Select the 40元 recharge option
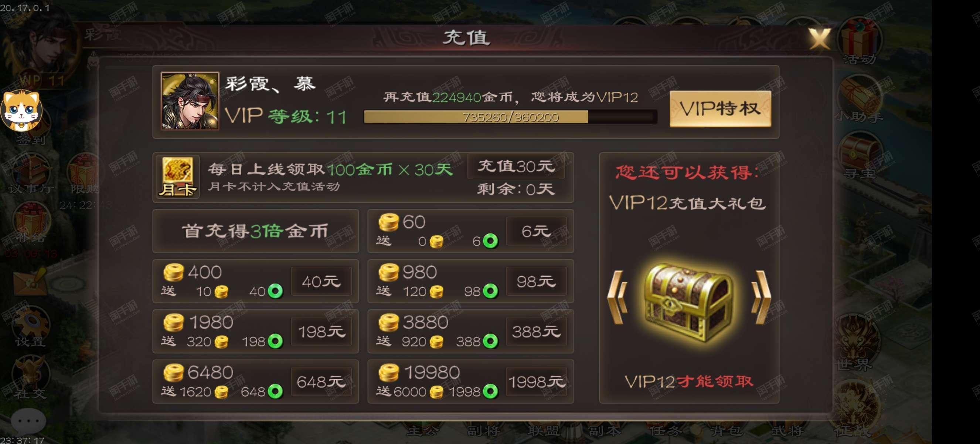This screenshot has height=444, width=980. pos(321,282)
